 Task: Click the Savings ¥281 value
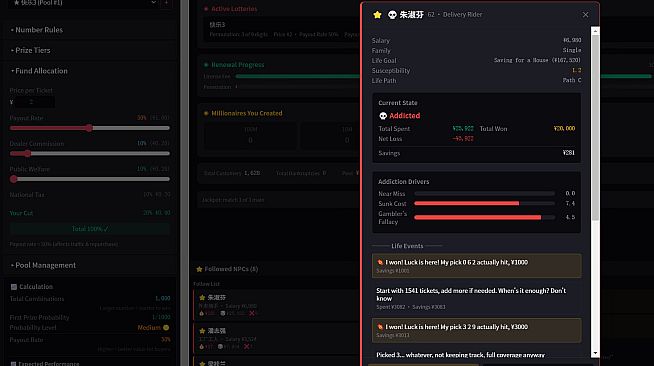tap(568, 153)
